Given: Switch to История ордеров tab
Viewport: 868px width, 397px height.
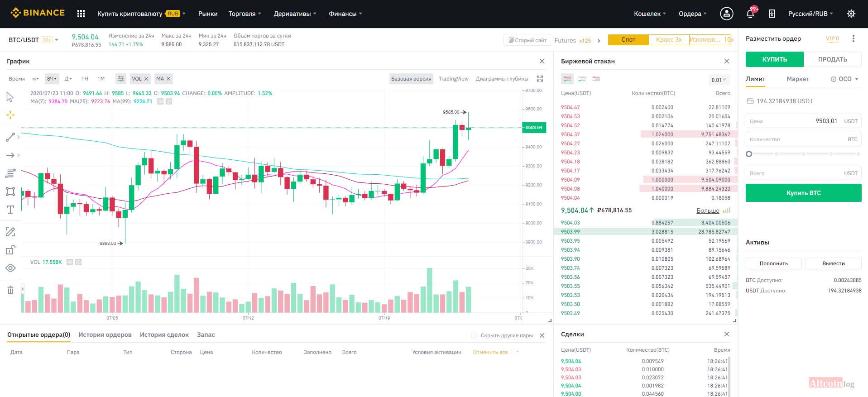Looking at the screenshot, I should (105, 335).
